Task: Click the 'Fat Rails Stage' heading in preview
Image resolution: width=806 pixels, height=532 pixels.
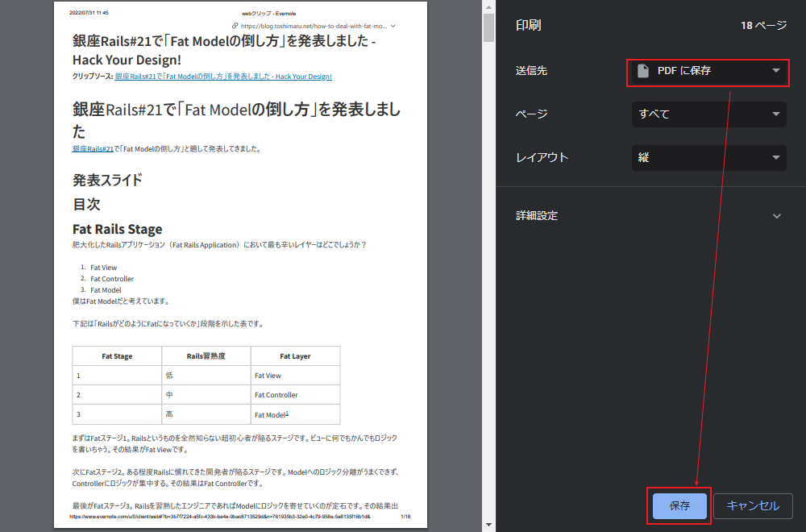Action: tap(117, 229)
